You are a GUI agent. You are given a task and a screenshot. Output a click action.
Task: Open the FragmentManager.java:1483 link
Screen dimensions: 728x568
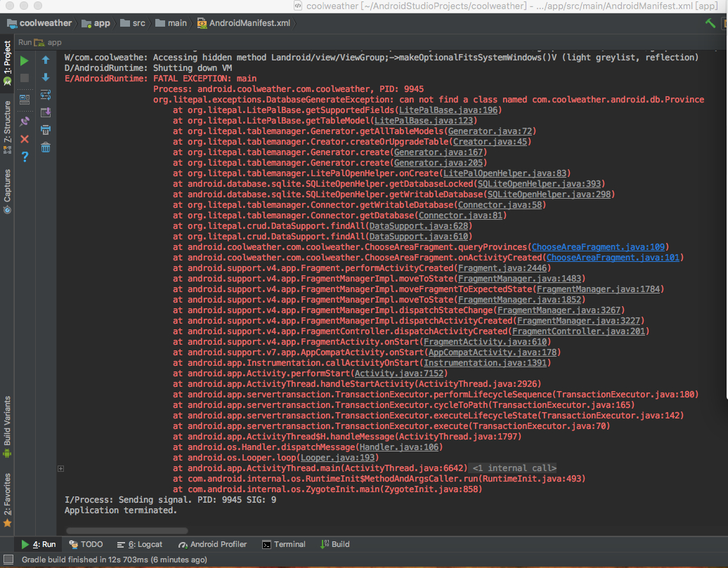pos(519,279)
